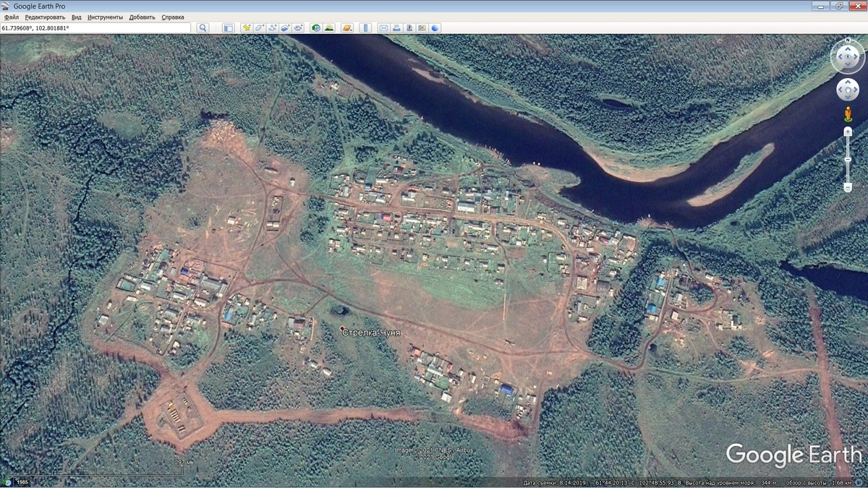The height and width of the screenshot is (488, 868).
Task: Show the ruler measurement tool
Action: 365,27
